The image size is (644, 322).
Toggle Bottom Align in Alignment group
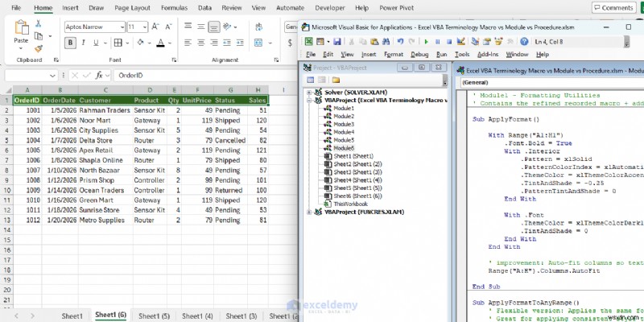coord(214,27)
